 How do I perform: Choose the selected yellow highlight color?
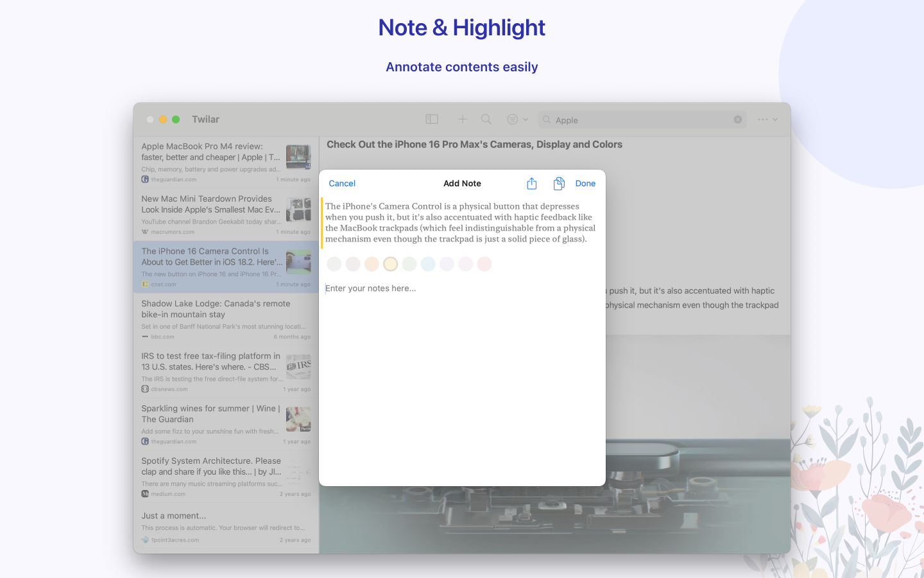tap(391, 264)
